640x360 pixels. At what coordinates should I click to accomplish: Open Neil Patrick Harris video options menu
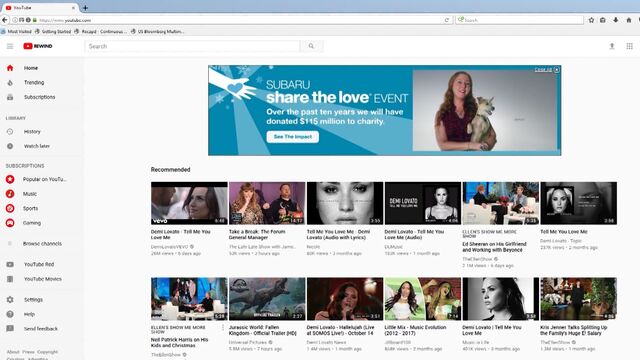click(x=223, y=327)
